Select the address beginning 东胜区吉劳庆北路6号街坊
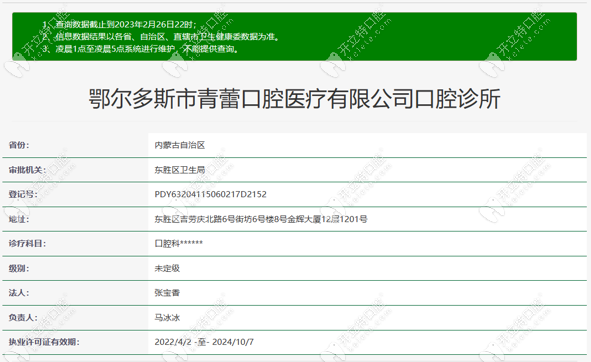The width and height of the screenshot is (591, 362). [x=261, y=219]
